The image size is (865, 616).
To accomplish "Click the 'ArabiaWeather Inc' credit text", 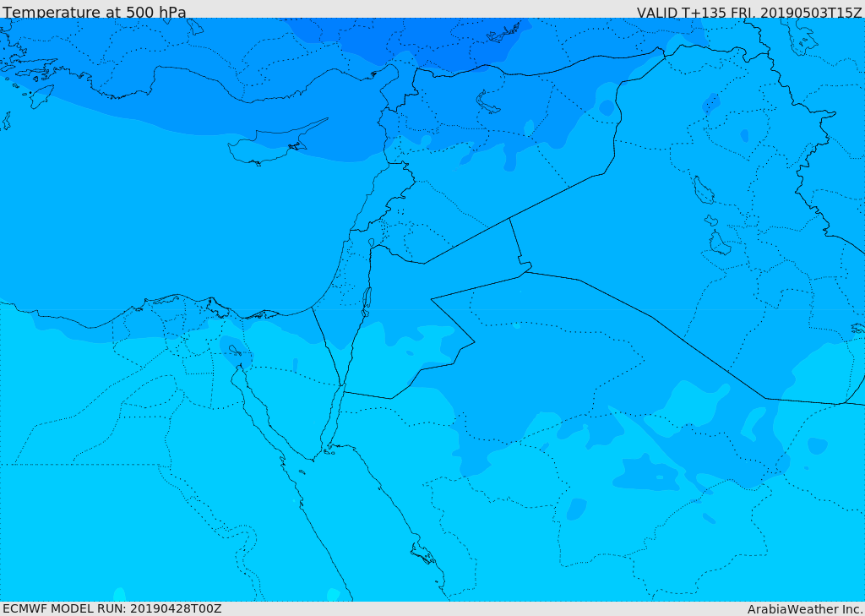I will pos(805,609).
